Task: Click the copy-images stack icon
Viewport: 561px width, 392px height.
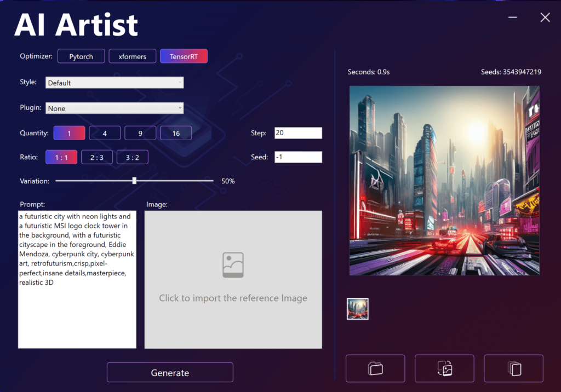Action: pos(513,368)
